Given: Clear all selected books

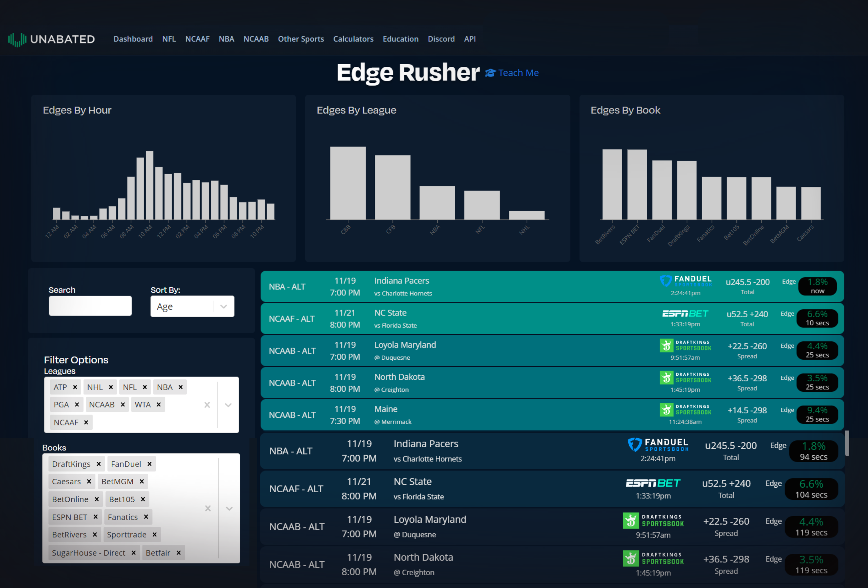Looking at the screenshot, I should [x=208, y=508].
